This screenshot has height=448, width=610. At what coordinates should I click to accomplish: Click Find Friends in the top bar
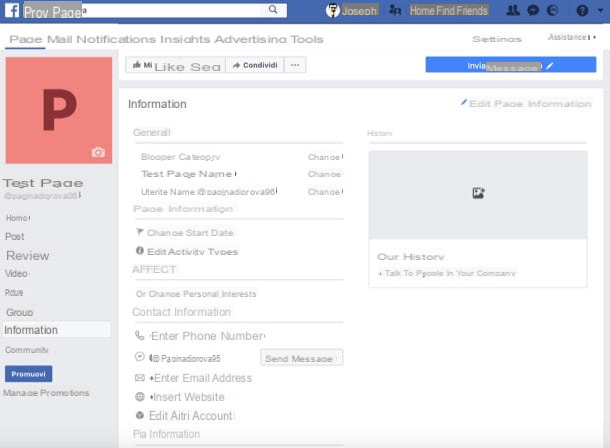pyautogui.click(x=462, y=10)
